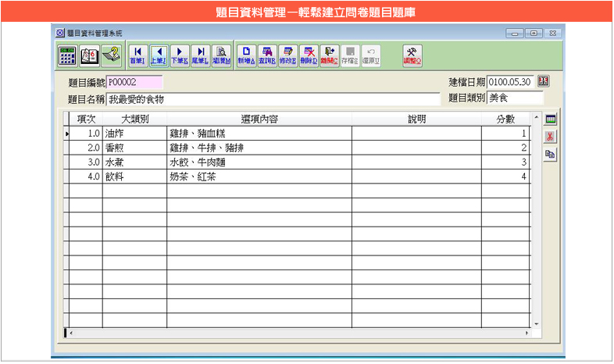614x364 pixels.
Task: Click the scissors cut-row icon beside table
Action: [x=550, y=137]
